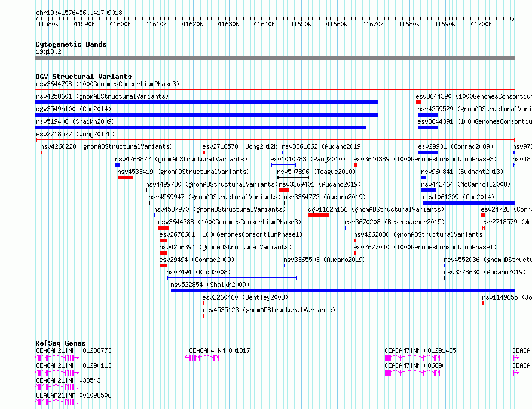The width and height of the screenshot is (532, 409).
Task: Open nsv4259529 gnomAD variant label
Action: click(475, 109)
